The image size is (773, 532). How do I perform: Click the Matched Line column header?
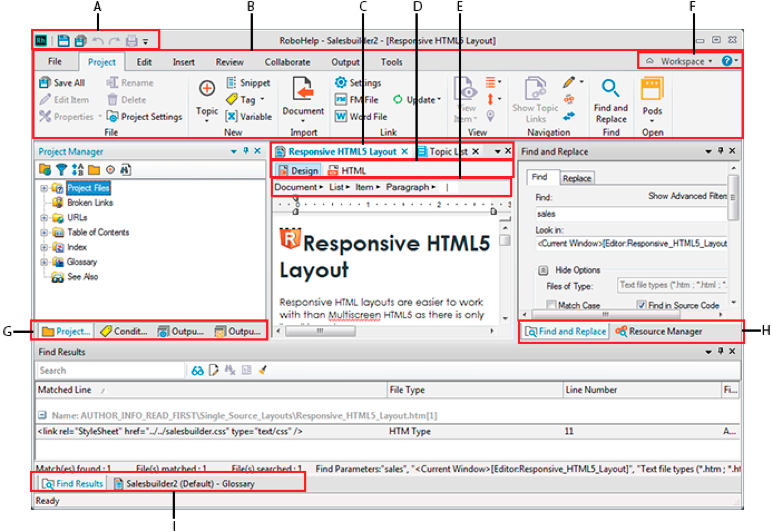point(211,390)
